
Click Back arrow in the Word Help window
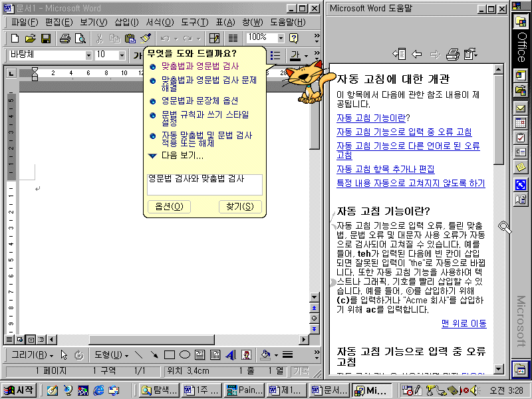pyautogui.click(x=417, y=54)
